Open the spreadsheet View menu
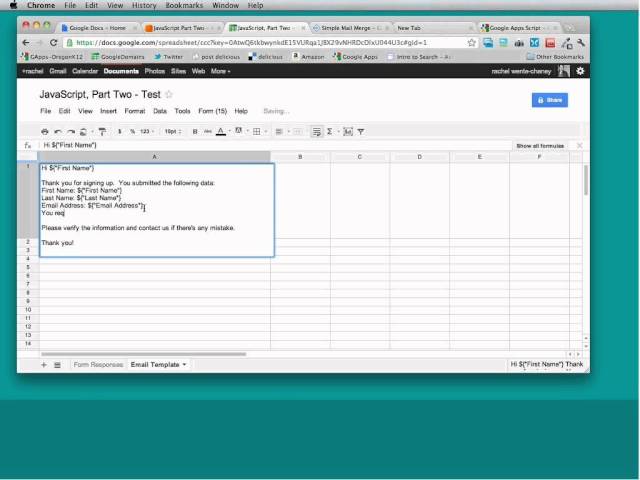640x480 pixels. click(85, 111)
